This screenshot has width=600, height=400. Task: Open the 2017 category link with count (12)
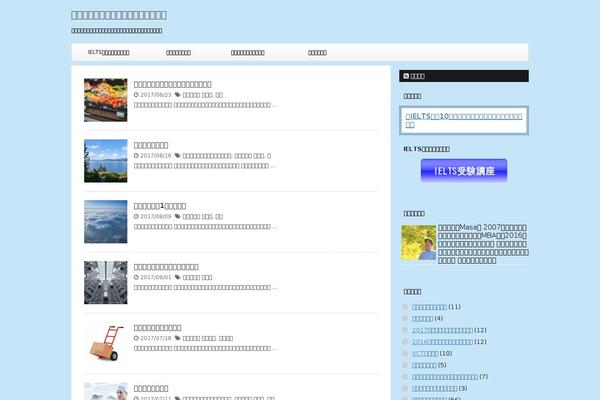442,330
